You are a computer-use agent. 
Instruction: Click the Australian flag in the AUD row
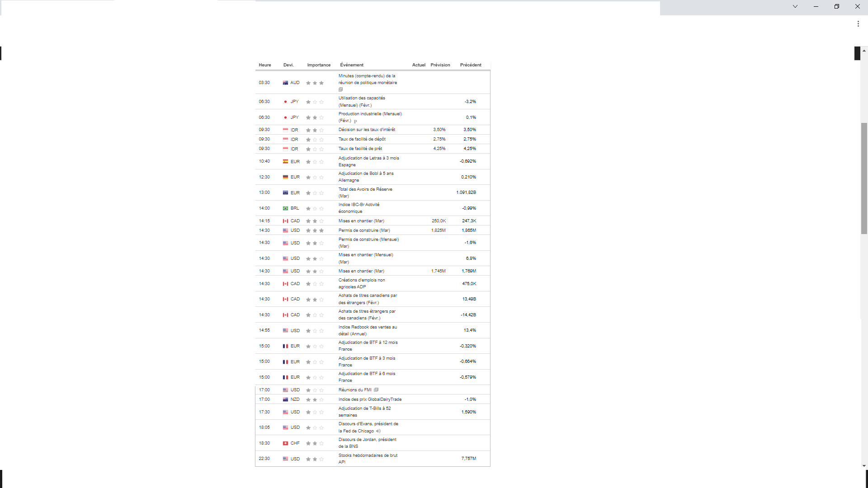tap(285, 83)
